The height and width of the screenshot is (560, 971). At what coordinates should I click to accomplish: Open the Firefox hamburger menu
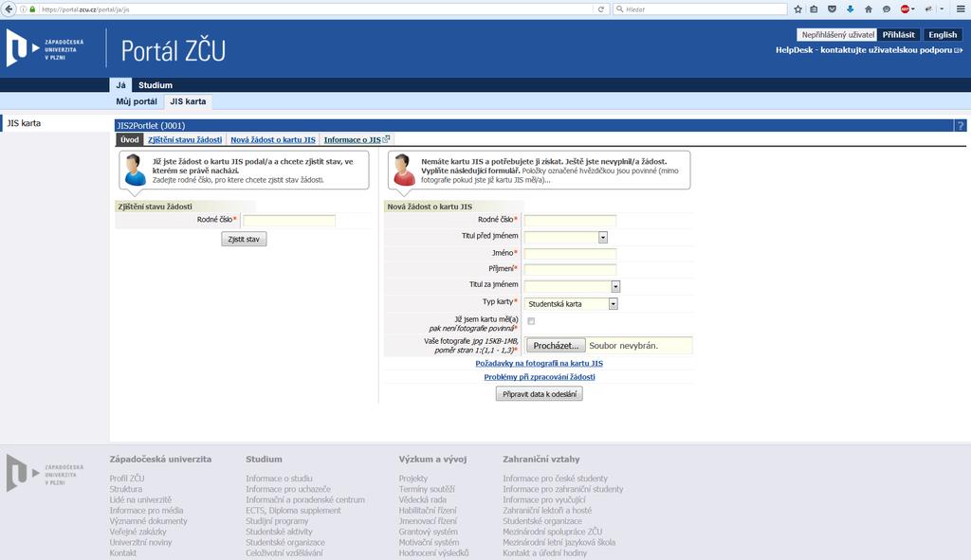961,9
